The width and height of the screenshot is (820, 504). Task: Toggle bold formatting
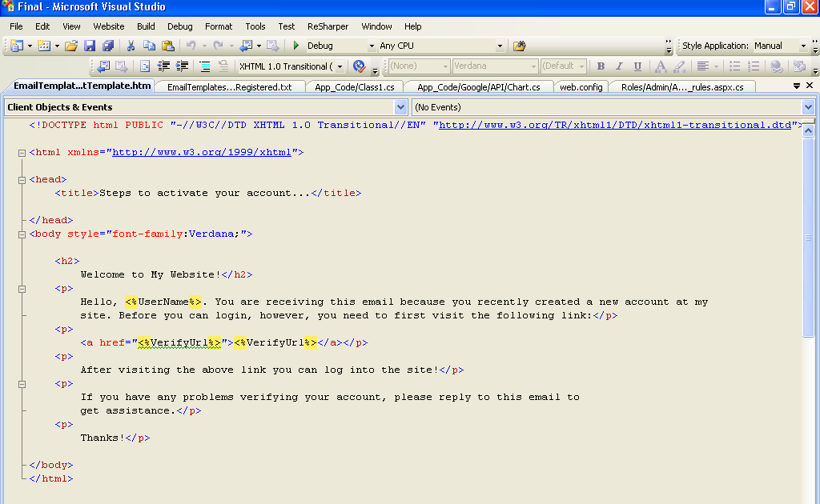pos(601,66)
